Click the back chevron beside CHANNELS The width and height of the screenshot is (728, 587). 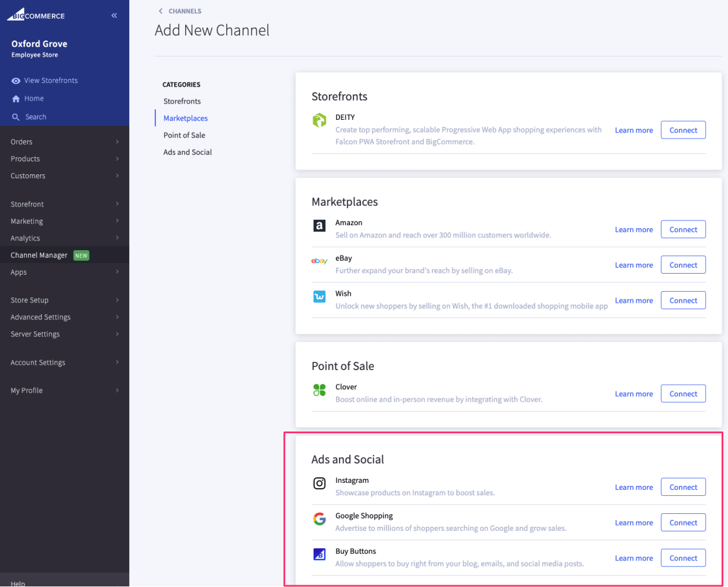(x=161, y=11)
